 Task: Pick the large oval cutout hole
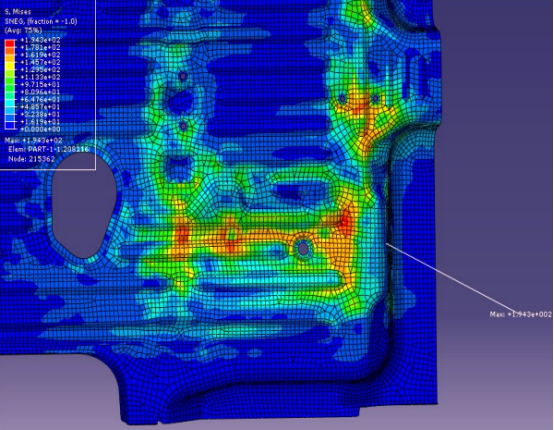click(x=84, y=205)
